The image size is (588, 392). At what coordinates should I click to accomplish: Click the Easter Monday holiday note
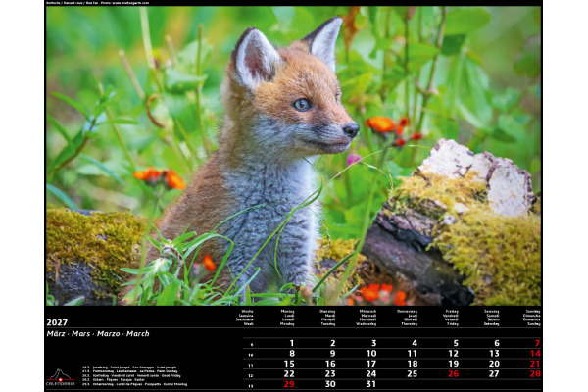click(134, 384)
